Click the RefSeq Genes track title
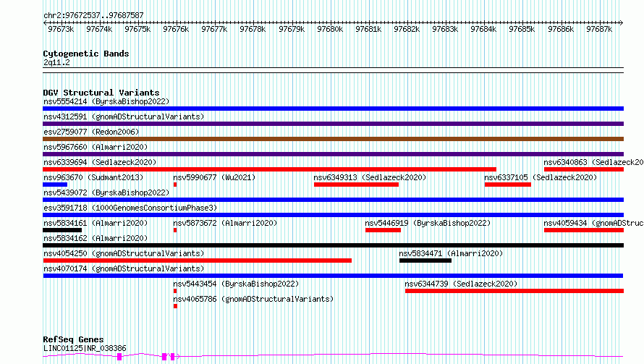The width and height of the screenshot is (644, 364). [74, 339]
